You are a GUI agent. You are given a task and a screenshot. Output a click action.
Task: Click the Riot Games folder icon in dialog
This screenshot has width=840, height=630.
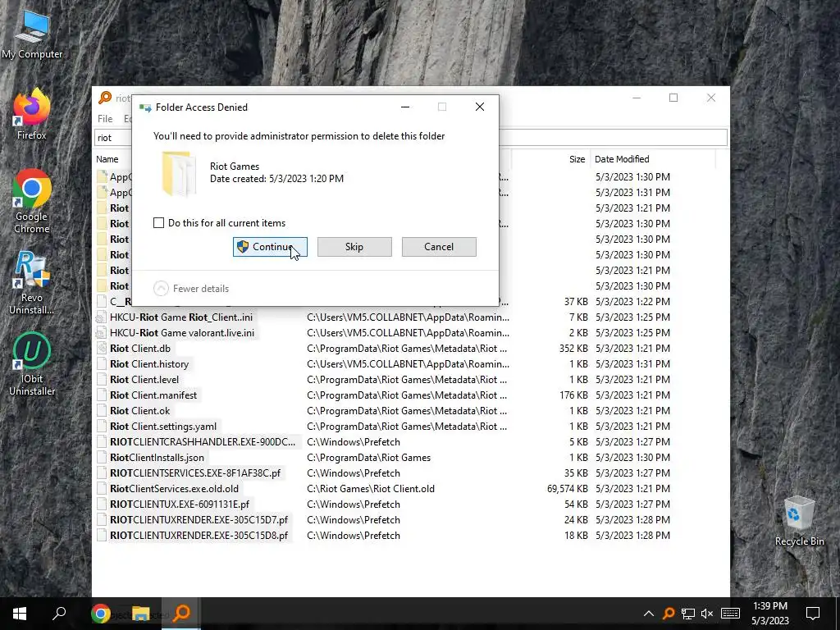pos(179,174)
